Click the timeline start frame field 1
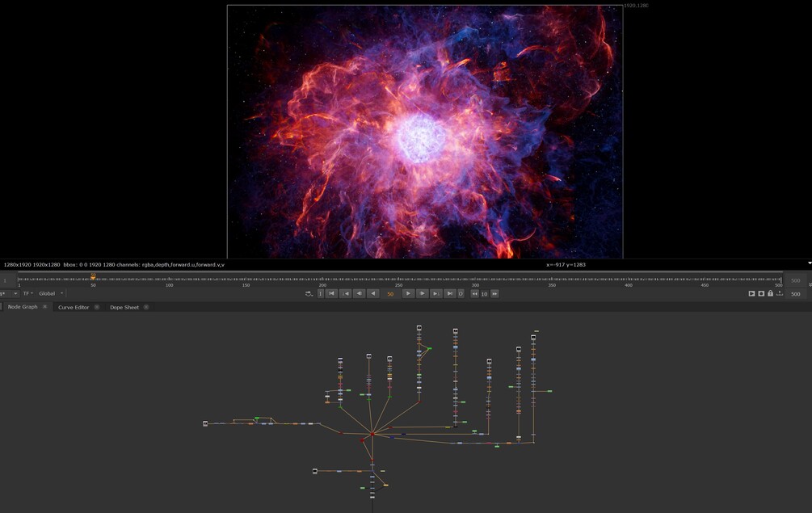Viewport: 812px width, 513px height. click(x=6, y=280)
